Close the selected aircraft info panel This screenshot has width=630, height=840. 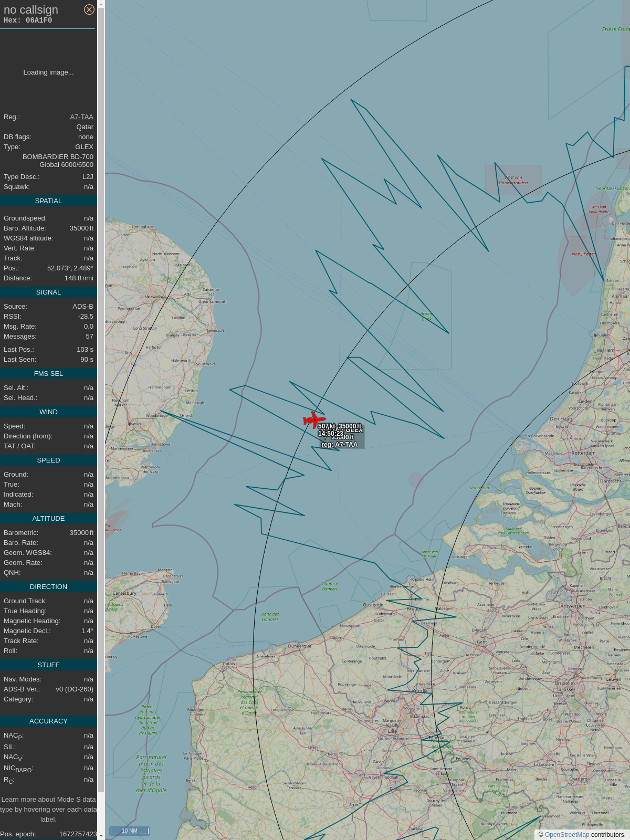click(89, 9)
